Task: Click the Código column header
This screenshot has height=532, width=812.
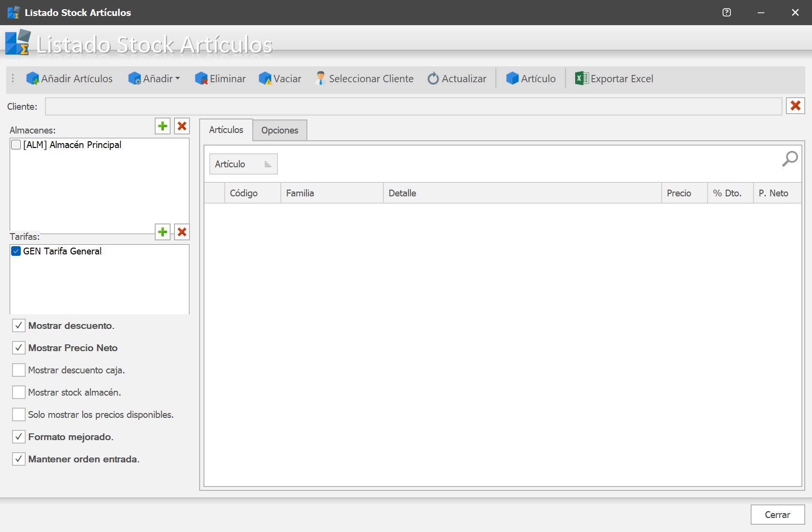Action: (x=253, y=193)
